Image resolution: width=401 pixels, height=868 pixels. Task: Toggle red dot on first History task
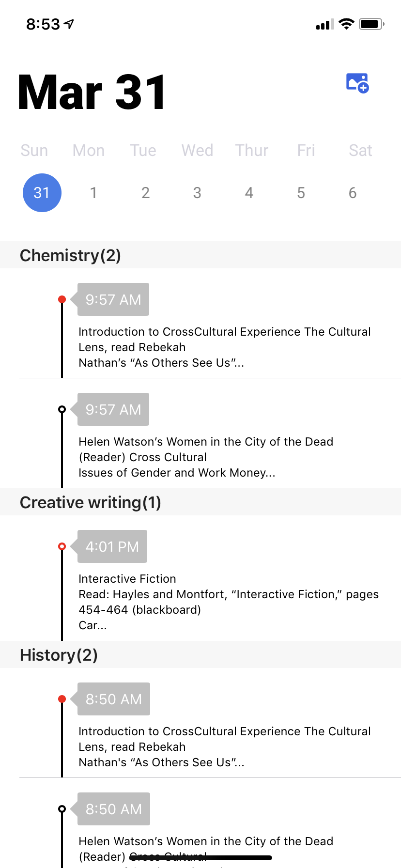click(x=62, y=699)
